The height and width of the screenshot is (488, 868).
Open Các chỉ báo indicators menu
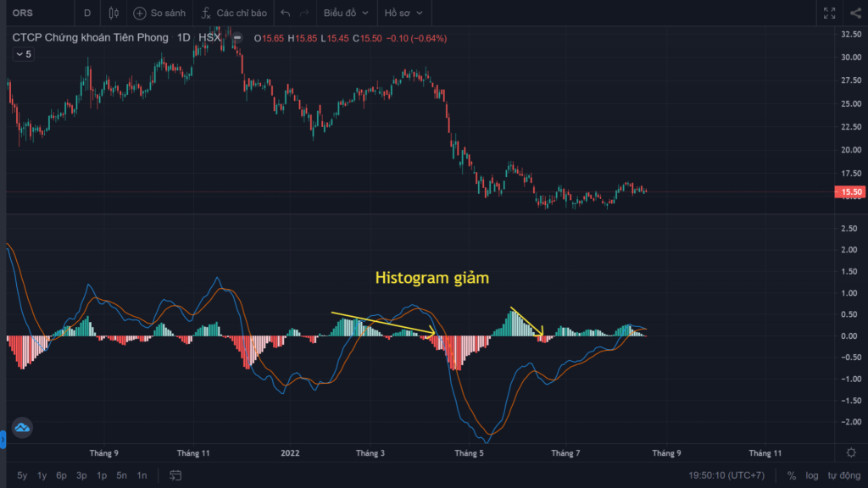tap(234, 13)
